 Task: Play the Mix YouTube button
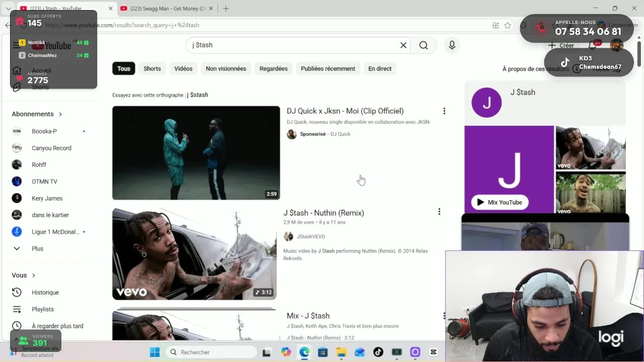(x=500, y=202)
